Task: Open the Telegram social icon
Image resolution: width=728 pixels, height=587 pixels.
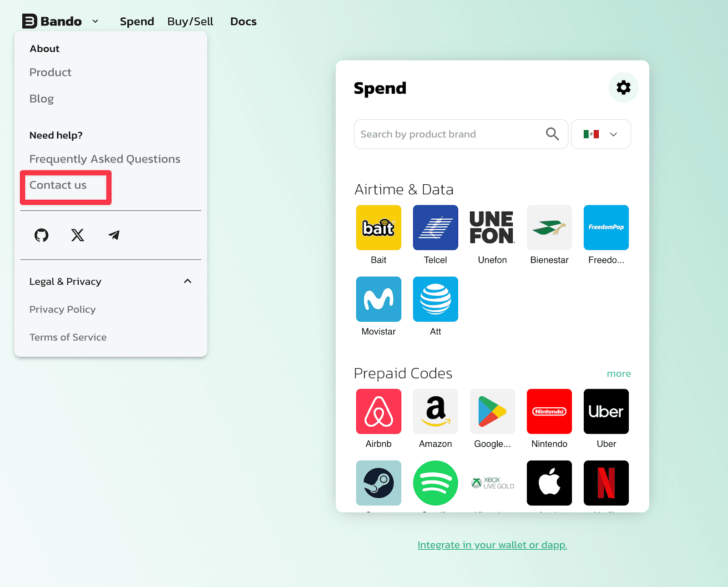Action: (x=114, y=235)
